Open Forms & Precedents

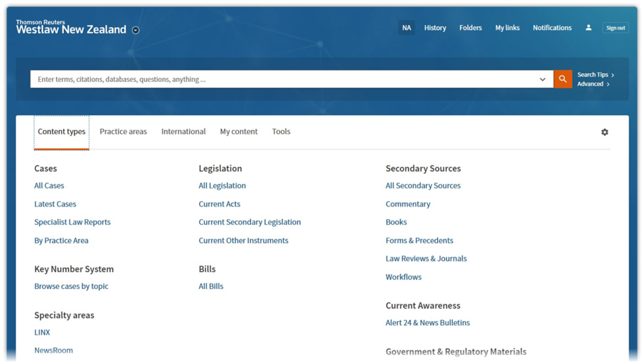420,240
